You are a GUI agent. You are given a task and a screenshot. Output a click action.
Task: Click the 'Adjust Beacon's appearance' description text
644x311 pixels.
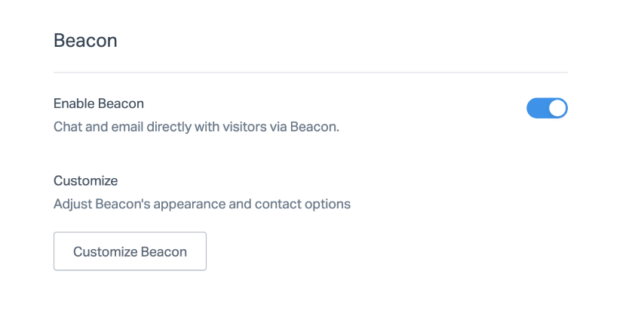[202, 204]
